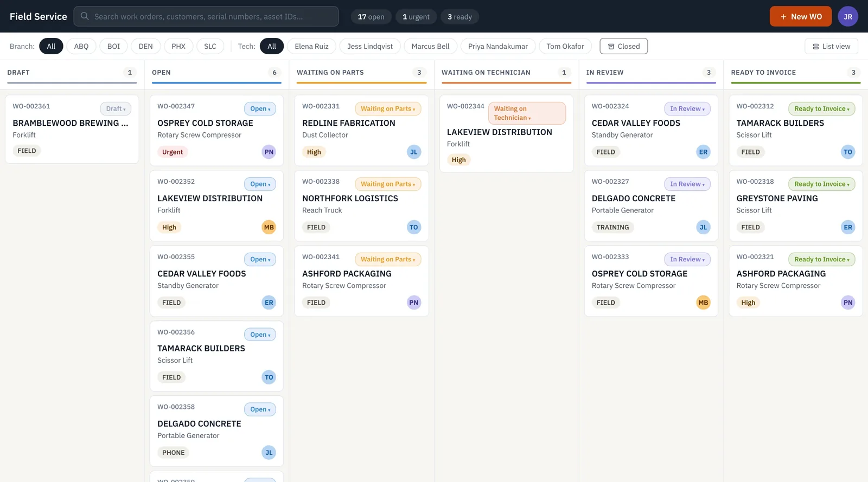Click MB avatar on WO-002352 card
Screen dimensions: 868x482
pos(269,227)
